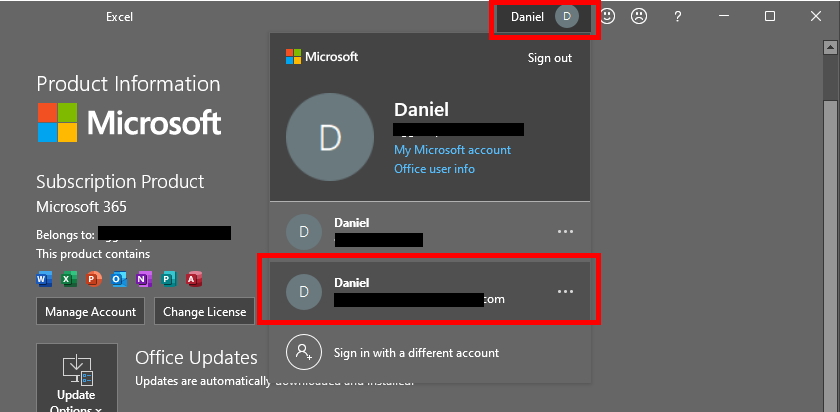
Task: Open My Microsoft account link
Action: click(452, 150)
